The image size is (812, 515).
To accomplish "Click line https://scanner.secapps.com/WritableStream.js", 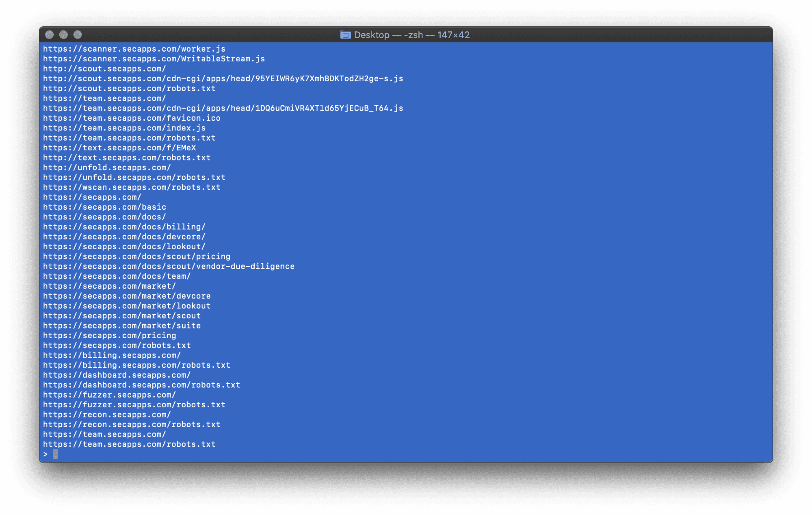I will click(154, 59).
